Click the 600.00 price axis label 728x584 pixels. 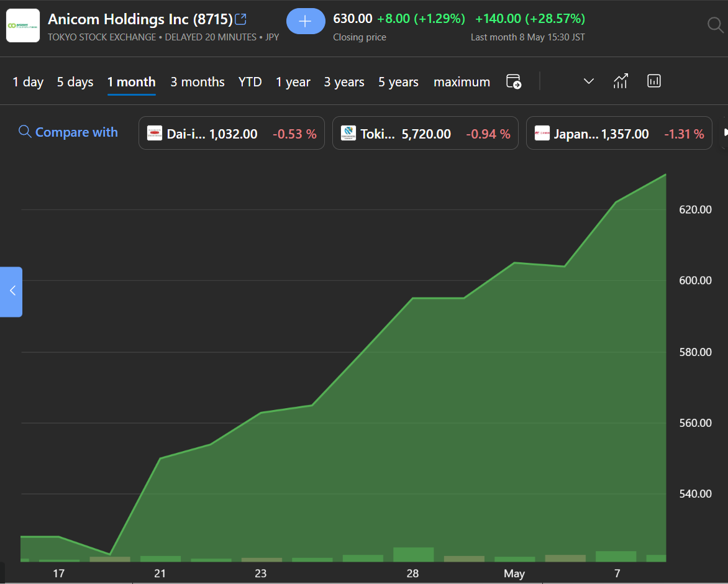[x=695, y=280]
